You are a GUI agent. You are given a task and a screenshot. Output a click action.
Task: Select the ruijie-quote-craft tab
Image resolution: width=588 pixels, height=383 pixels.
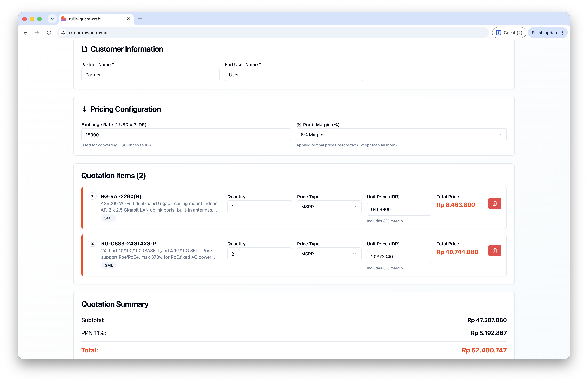pyautogui.click(x=96, y=19)
